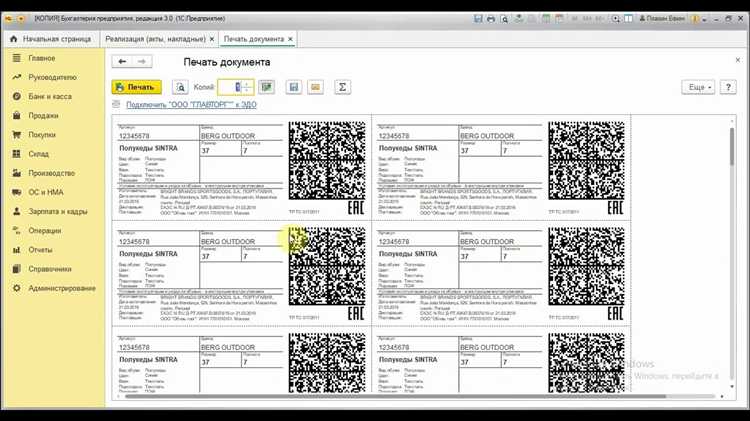
Task: Decrease copies with the stepper down arrow
Action: [x=247, y=90]
